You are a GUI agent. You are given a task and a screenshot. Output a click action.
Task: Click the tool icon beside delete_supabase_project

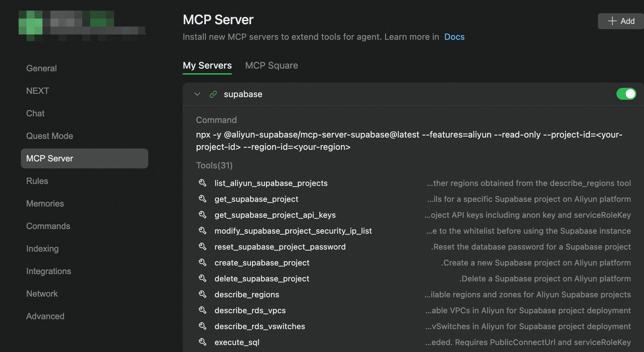[x=203, y=278]
